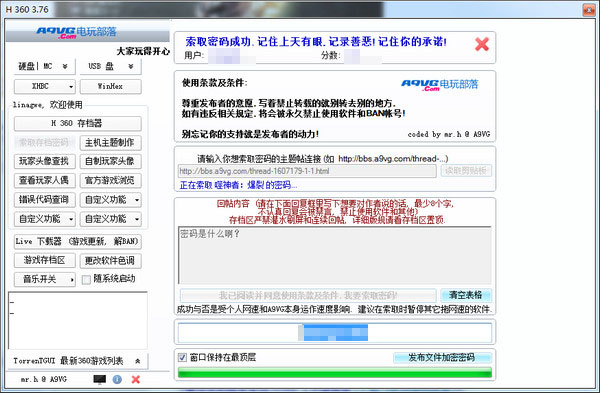
Task: Open 官方游戏浏览
Action: (x=110, y=181)
